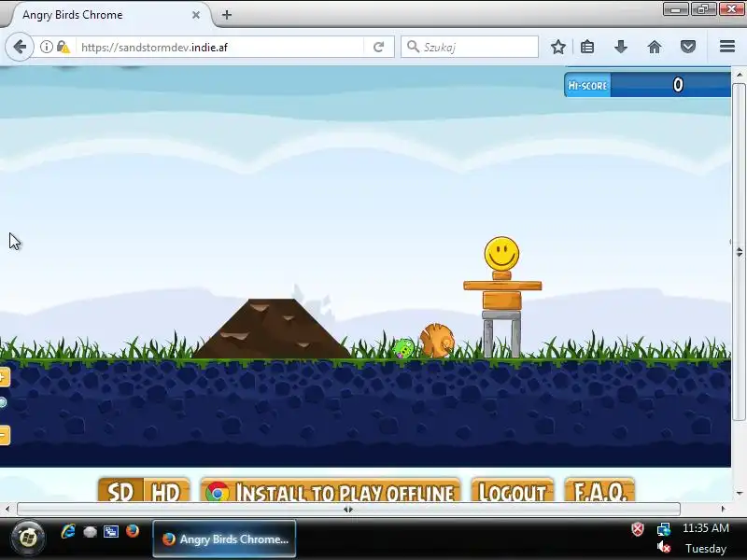Switch game to HD quality
Viewport: 747px width, 560px height.
click(166, 491)
